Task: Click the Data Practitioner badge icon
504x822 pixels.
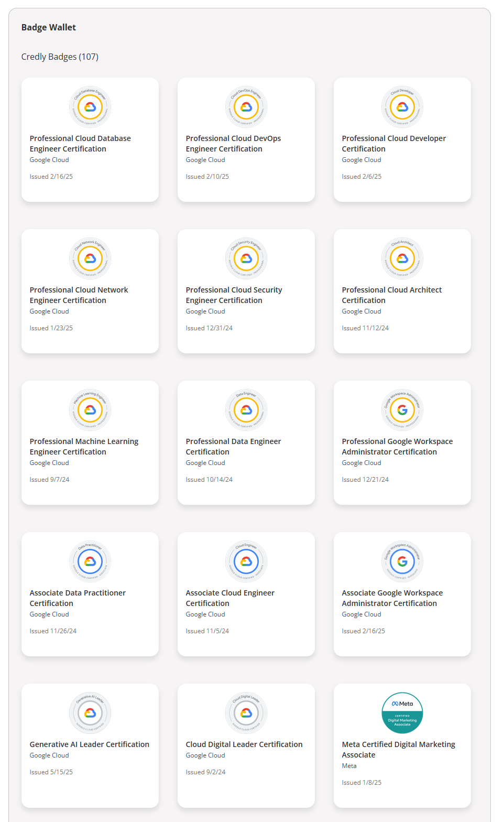Action: [x=90, y=561]
